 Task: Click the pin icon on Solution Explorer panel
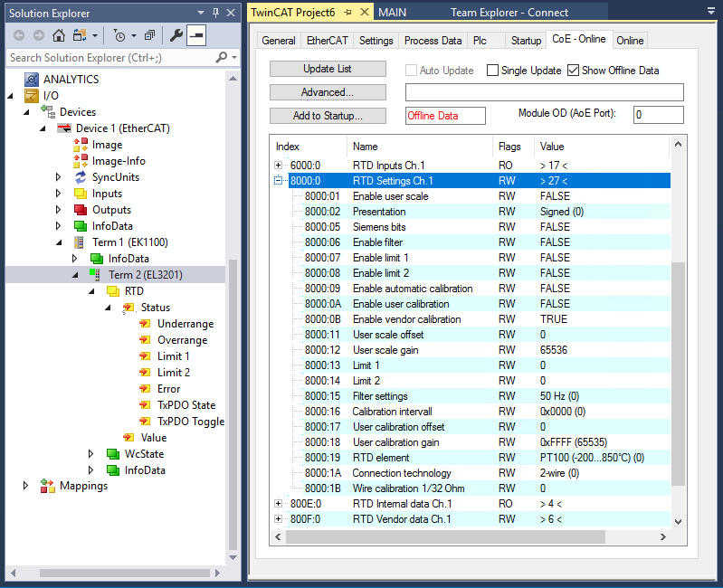click(x=215, y=13)
